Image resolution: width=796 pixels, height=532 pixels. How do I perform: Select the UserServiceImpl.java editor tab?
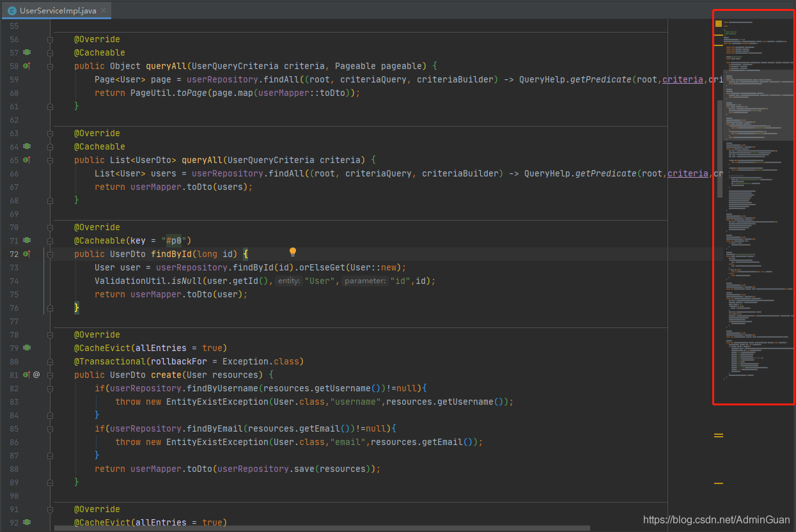click(58, 11)
